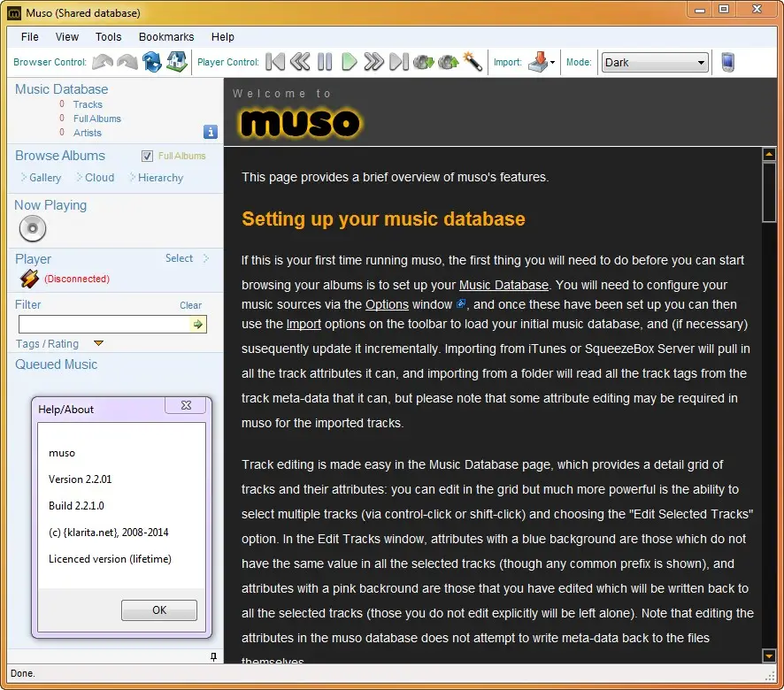Click the Tracks count link
784x690 pixels.
click(x=88, y=104)
